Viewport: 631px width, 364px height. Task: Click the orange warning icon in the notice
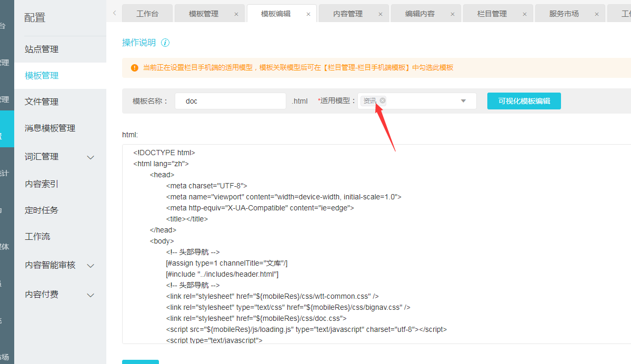134,68
